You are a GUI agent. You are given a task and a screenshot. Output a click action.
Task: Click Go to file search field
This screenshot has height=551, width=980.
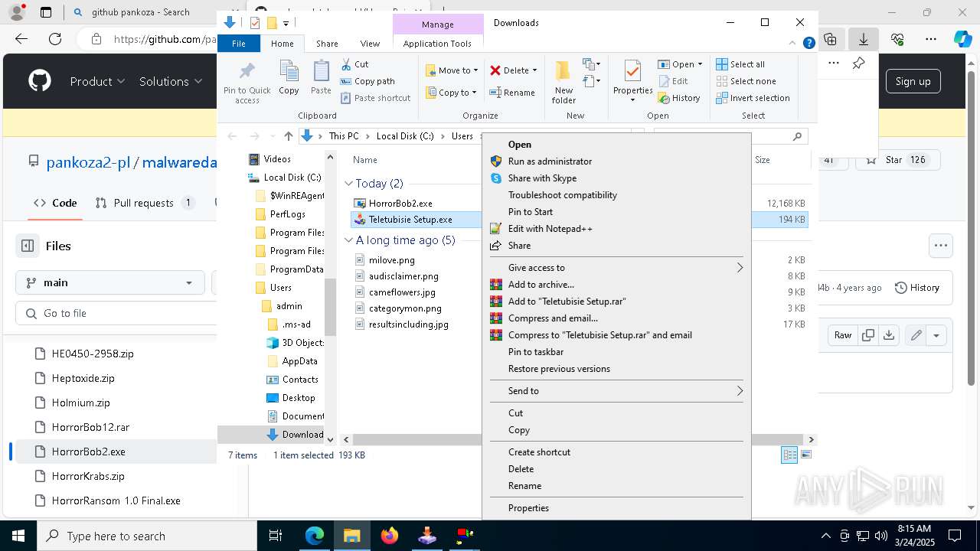point(115,314)
